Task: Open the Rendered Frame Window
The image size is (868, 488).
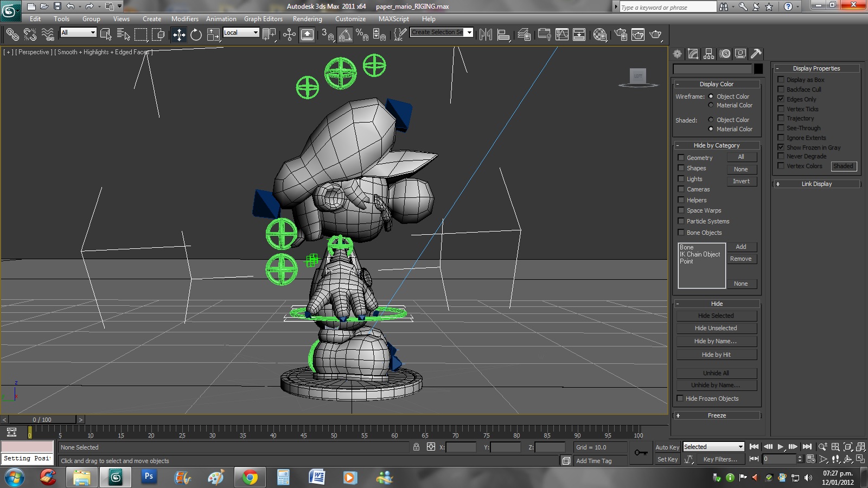Action: [638, 35]
